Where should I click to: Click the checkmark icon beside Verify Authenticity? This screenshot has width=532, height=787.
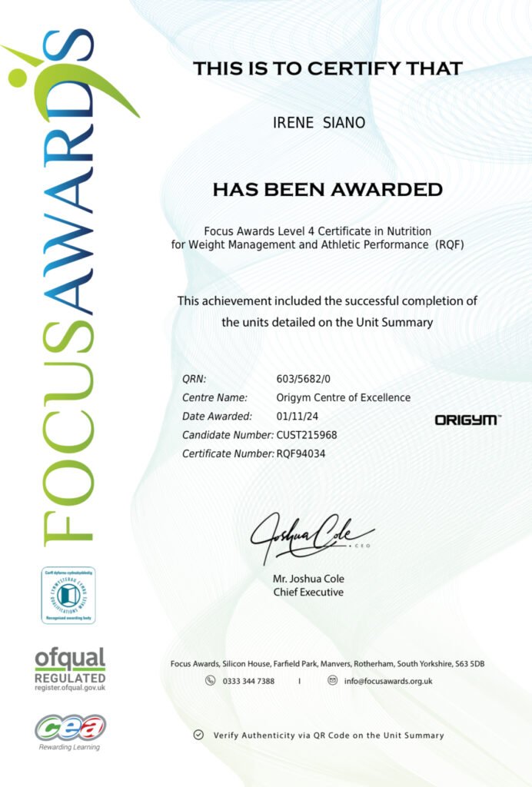tap(199, 735)
